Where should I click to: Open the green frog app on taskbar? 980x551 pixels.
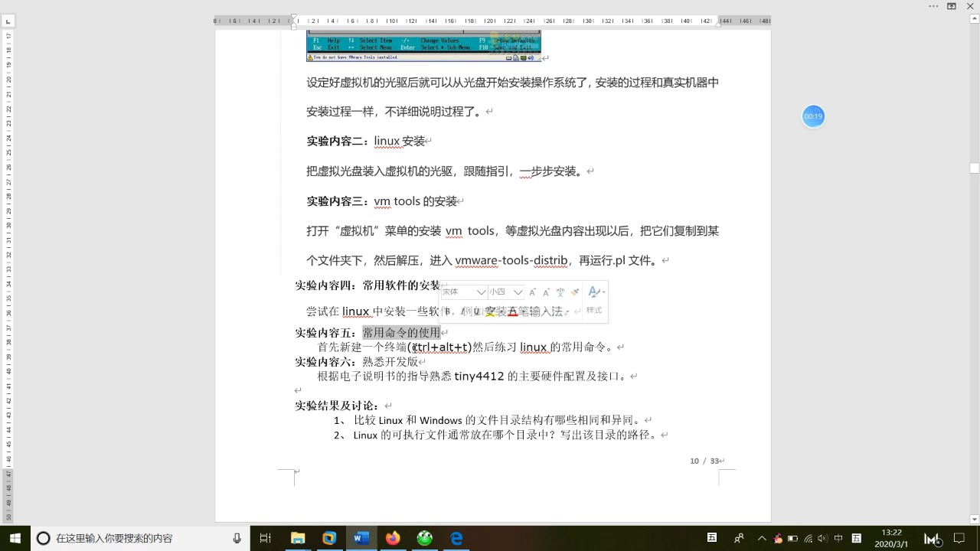tap(424, 538)
